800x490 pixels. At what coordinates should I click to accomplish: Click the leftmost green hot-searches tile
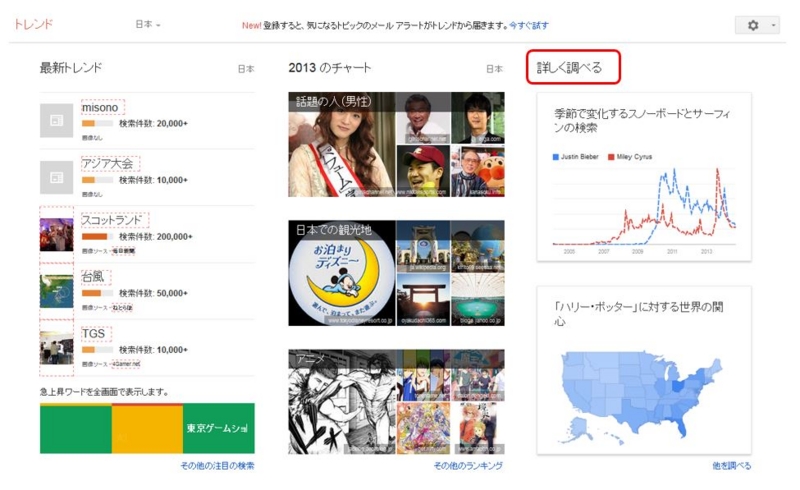(76, 428)
